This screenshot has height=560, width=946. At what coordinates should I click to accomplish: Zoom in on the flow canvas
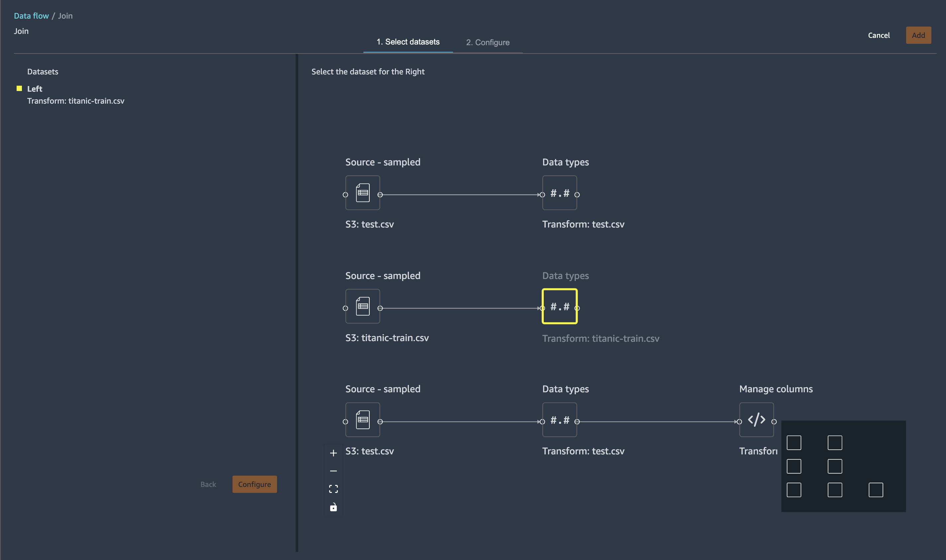coord(333,453)
